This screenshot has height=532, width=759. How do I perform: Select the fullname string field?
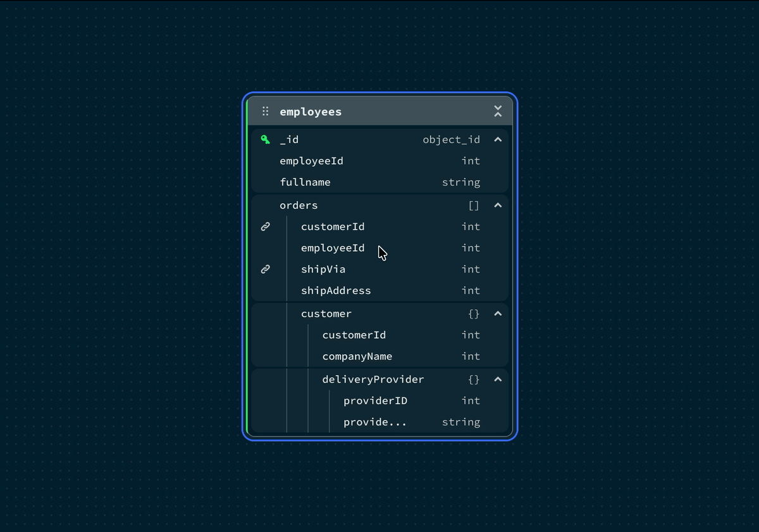pos(305,182)
